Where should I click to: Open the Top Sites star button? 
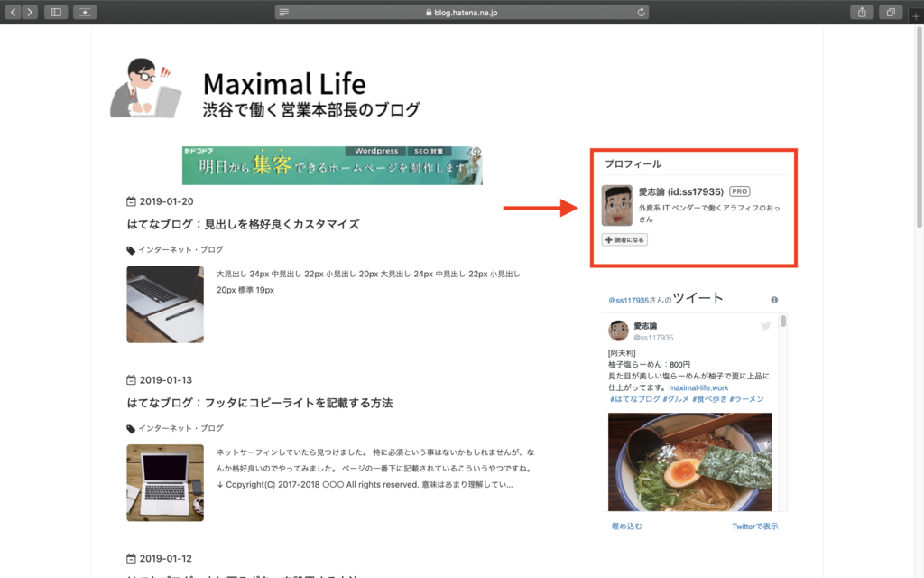(85, 12)
